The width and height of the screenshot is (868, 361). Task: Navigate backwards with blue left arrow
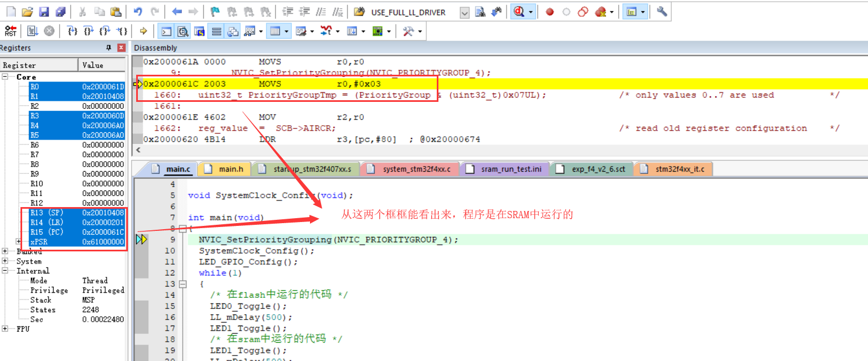177,12
